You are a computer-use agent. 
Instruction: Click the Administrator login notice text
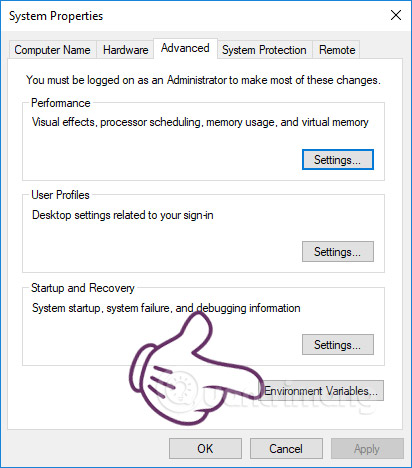tap(203, 80)
